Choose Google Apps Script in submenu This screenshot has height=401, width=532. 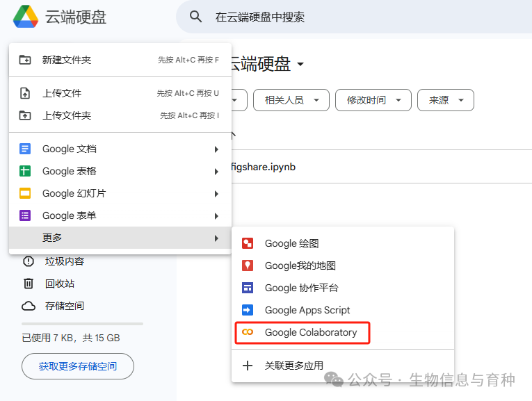[343, 310]
